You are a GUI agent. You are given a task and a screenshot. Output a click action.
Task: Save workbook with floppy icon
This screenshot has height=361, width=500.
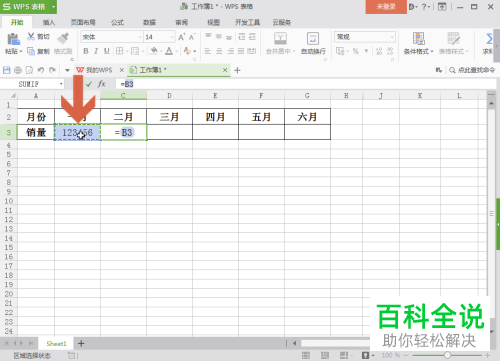point(7,70)
